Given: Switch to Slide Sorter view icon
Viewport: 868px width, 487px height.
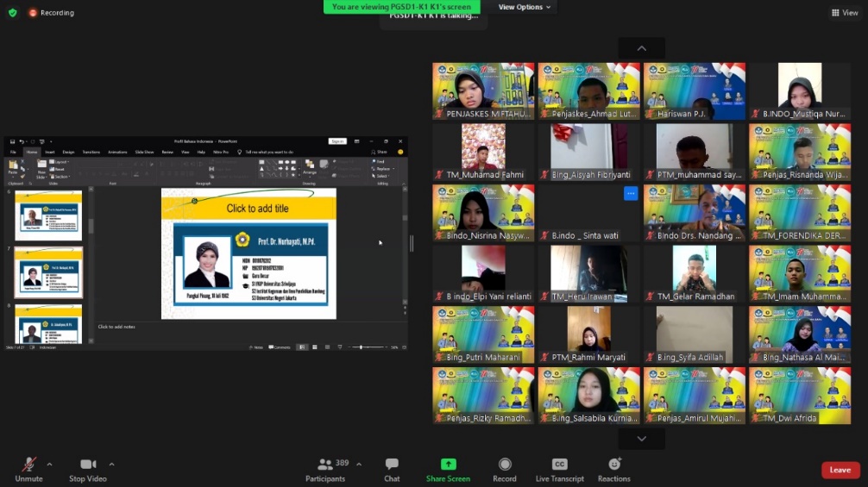Looking at the screenshot, I should 314,347.
